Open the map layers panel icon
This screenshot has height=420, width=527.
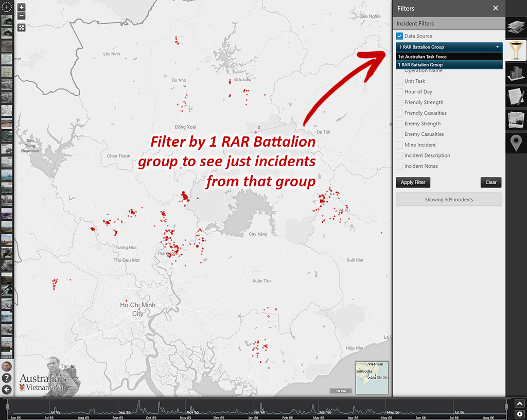(x=516, y=27)
